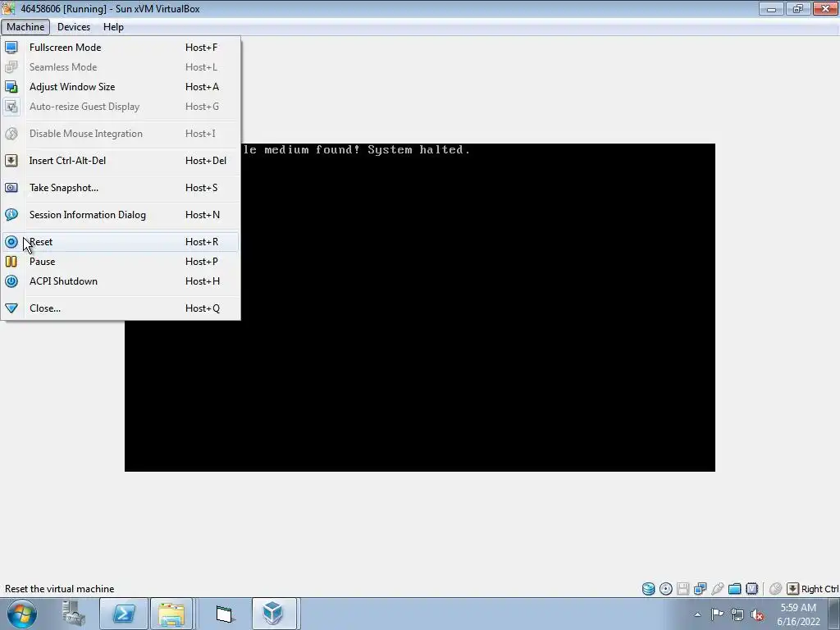Minimize the VirtualBox window
This screenshot has width=840, height=630.
point(771,8)
